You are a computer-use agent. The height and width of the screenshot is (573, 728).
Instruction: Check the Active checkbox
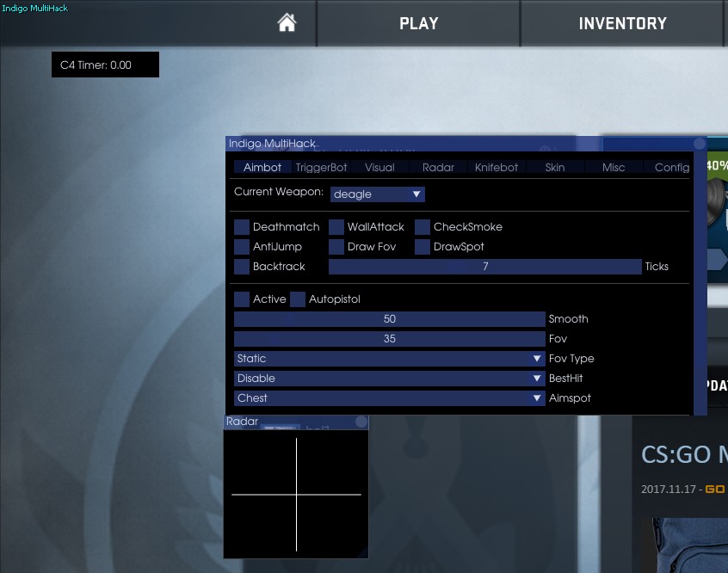242,299
